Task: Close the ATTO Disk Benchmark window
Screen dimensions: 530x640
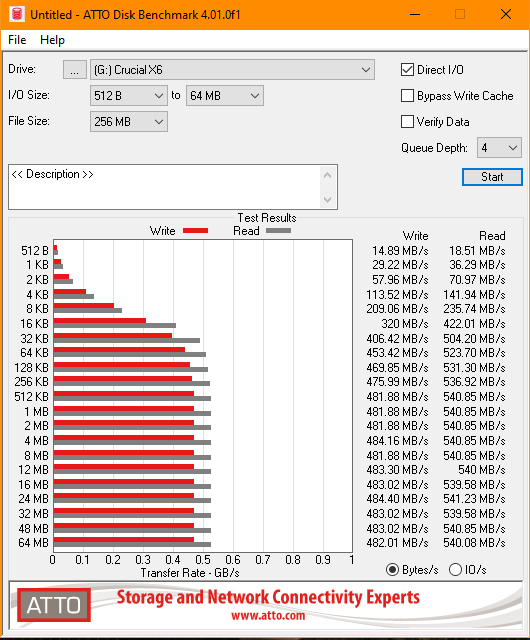Action: point(506,14)
